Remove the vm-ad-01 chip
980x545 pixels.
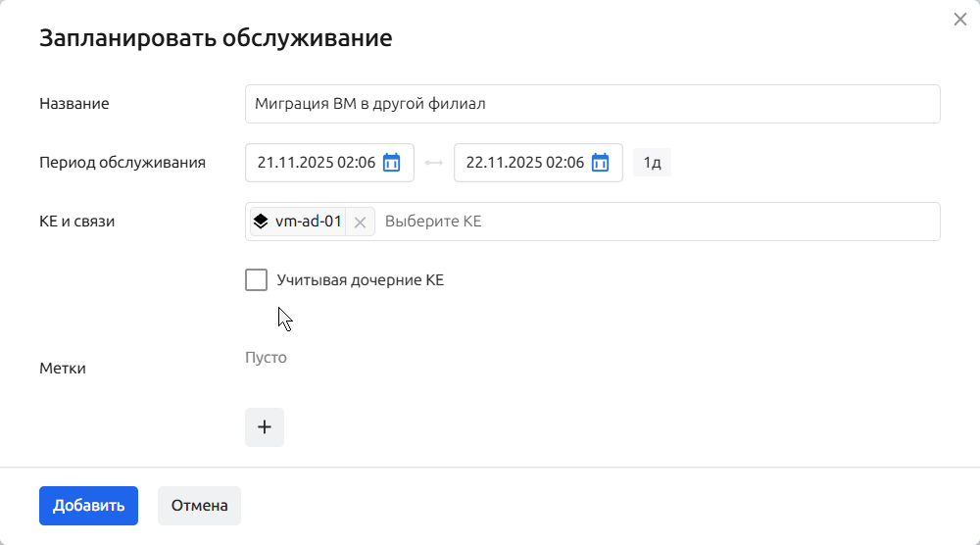click(360, 223)
